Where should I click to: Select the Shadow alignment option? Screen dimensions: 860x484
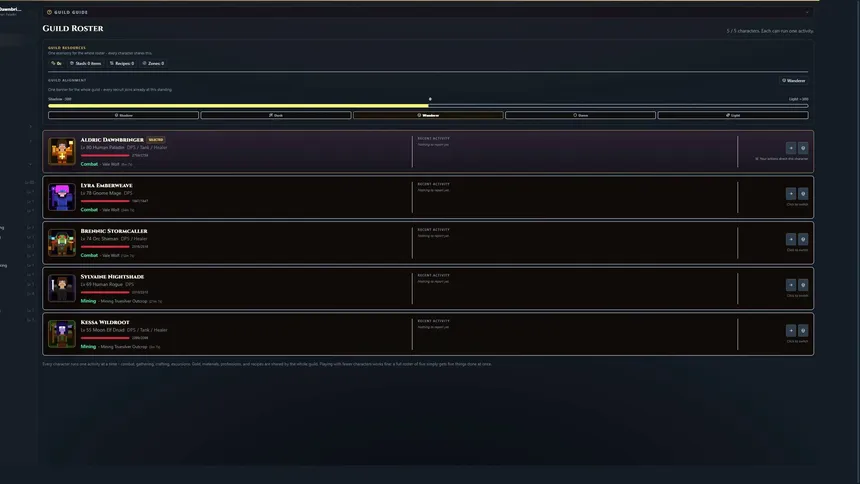(123, 115)
